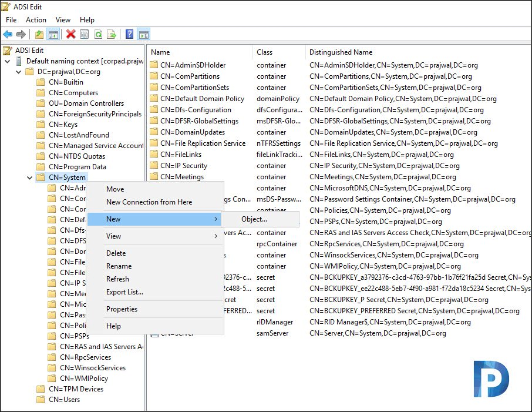The width and height of the screenshot is (532, 412).
Task: Click rIDManager class cell
Action: [275, 322]
